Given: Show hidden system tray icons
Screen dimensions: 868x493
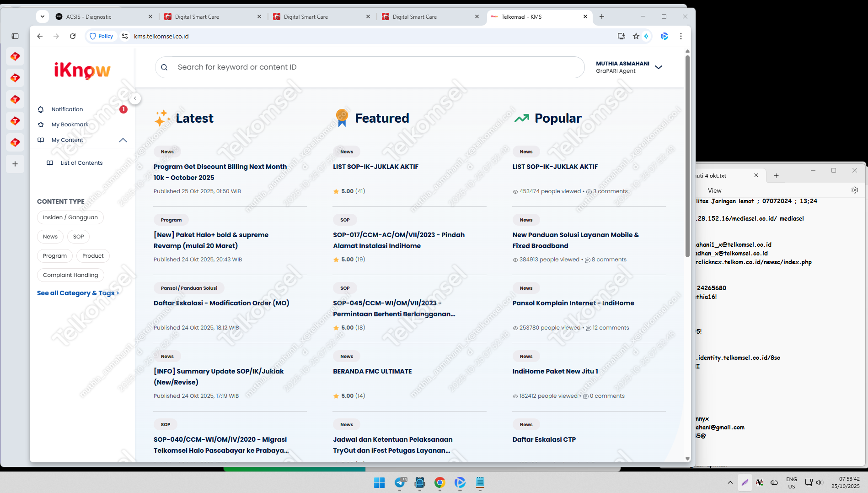Looking at the screenshot, I should (x=730, y=482).
